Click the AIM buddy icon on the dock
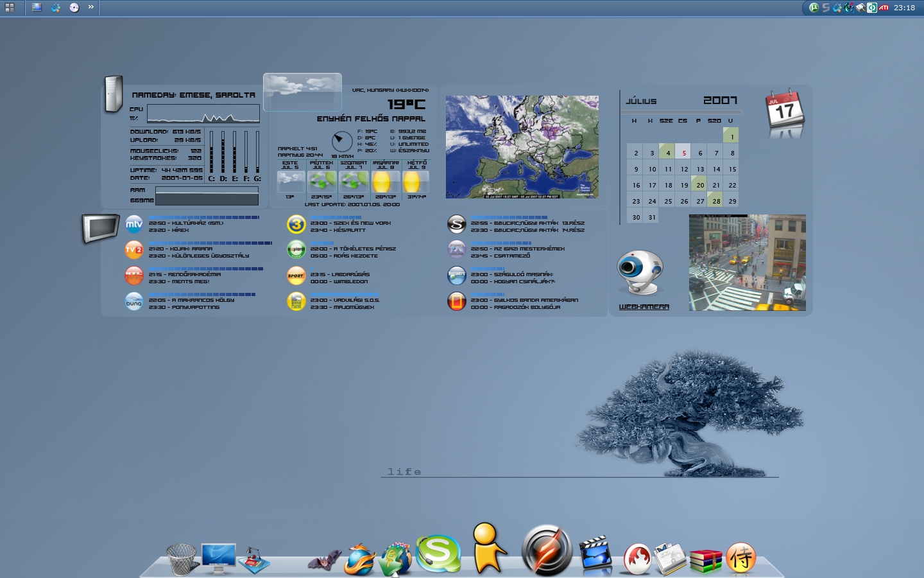 pyautogui.click(x=489, y=554)
